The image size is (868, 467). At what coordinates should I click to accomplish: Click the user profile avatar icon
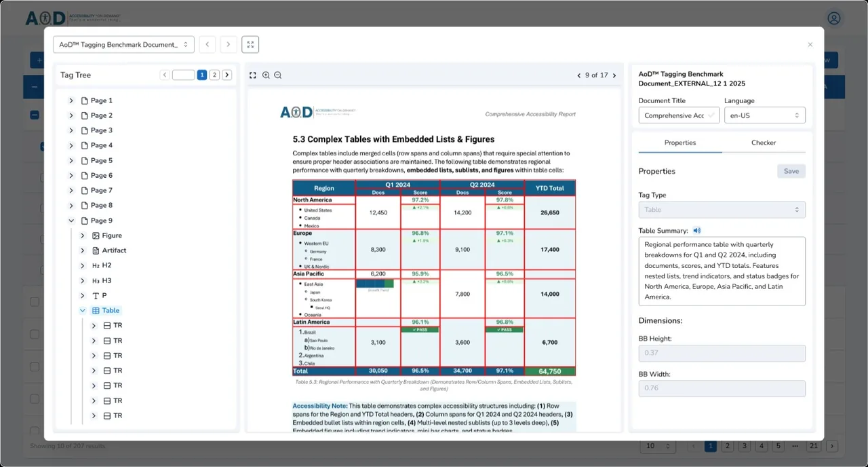click(x=834, y=18)
